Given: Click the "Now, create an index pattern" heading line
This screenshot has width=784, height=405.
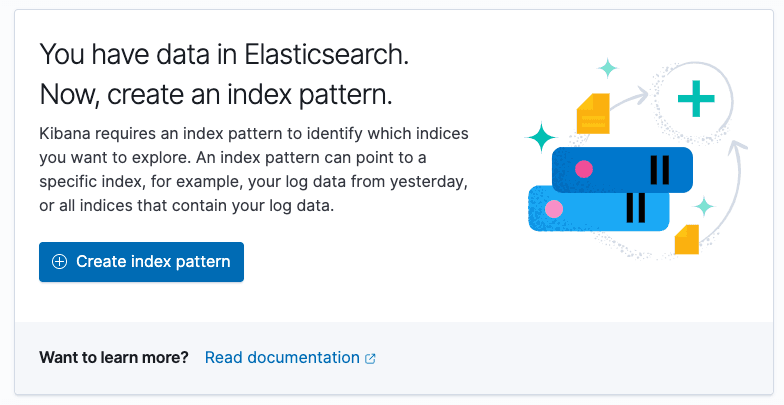Looking at the screenshot, I should [216, 95].
